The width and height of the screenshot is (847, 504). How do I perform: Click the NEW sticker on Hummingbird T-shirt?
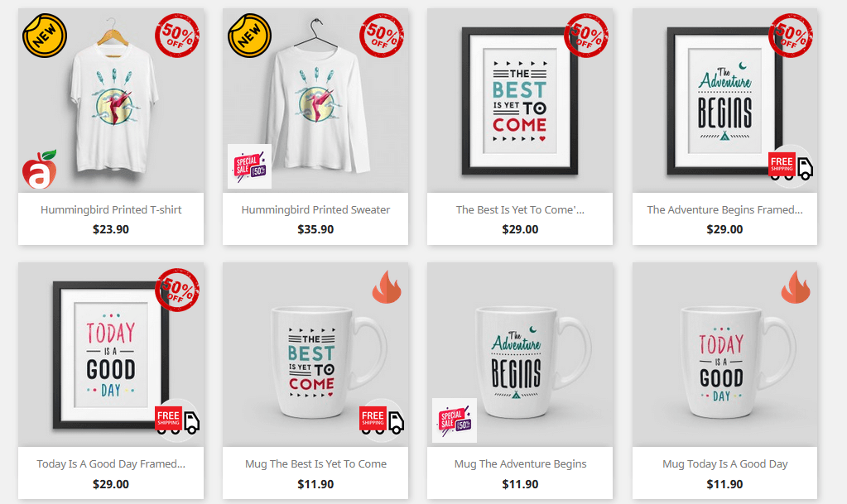point(44,36)
